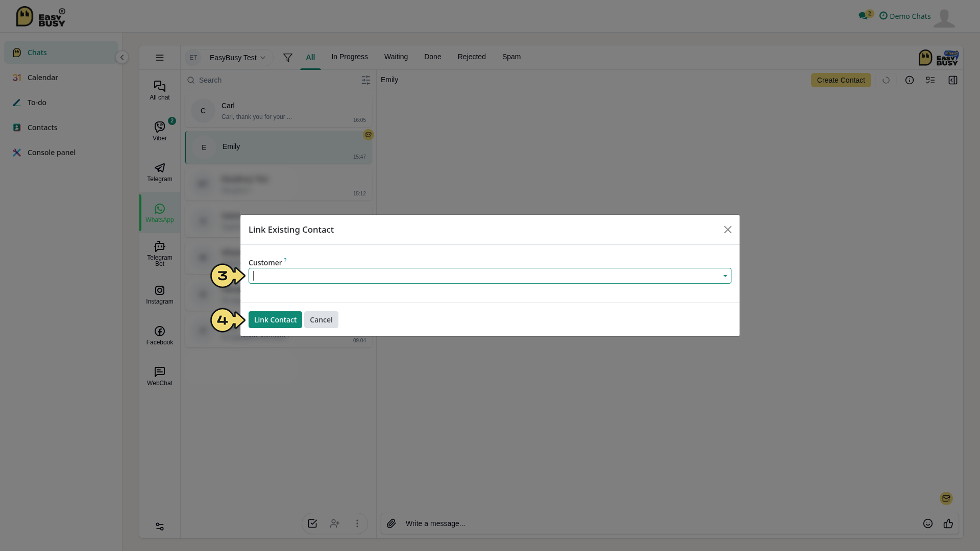Screen dimensions: 980x551
Task: Click the Link Contact button
Action: click(x=275, y=320)
